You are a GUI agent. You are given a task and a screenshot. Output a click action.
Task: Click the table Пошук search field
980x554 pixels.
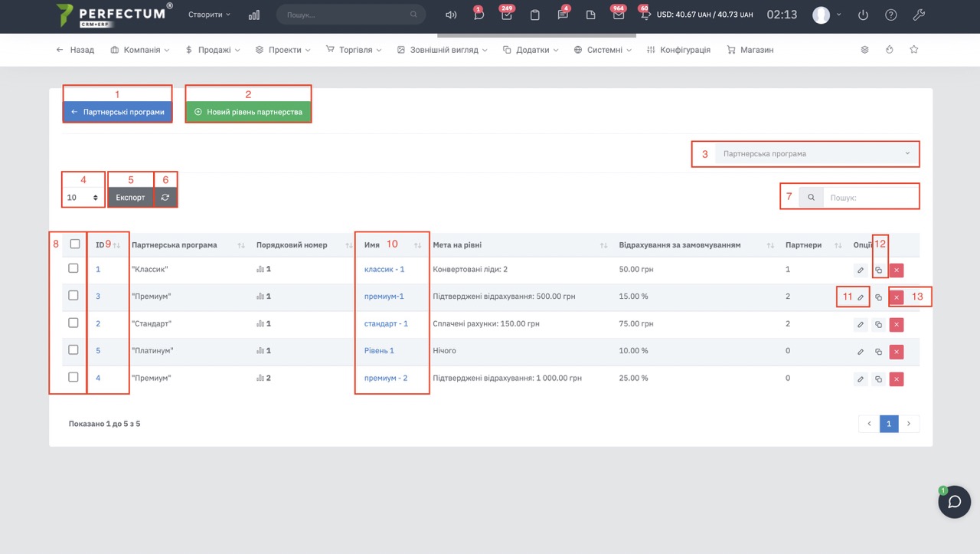coord(870,198)
